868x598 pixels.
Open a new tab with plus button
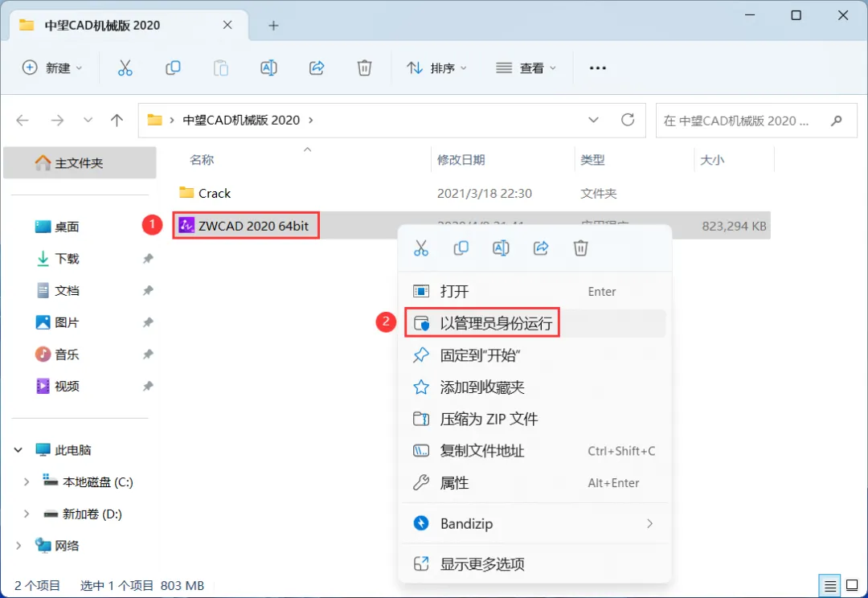[273, 26]
